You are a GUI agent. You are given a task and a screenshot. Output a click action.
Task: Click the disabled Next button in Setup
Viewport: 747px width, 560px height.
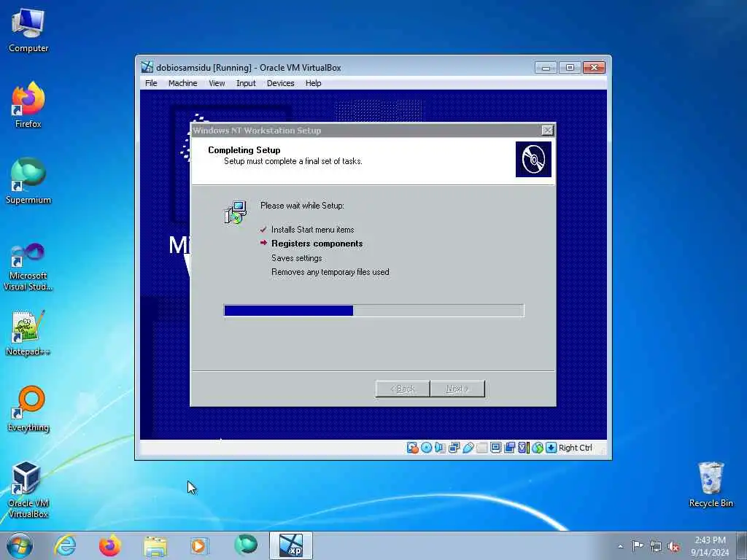pos(457,389)
